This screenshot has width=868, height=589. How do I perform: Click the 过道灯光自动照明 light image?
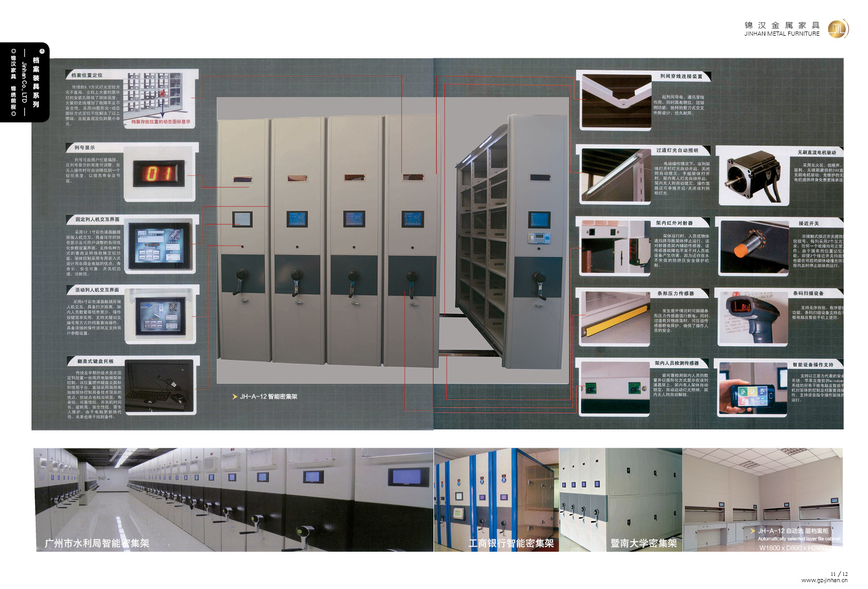(x=615, y=176)
